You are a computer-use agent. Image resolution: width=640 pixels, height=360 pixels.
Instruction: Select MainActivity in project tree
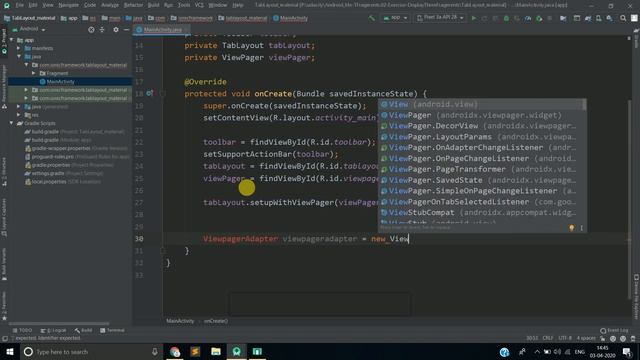tap(60, 81)
